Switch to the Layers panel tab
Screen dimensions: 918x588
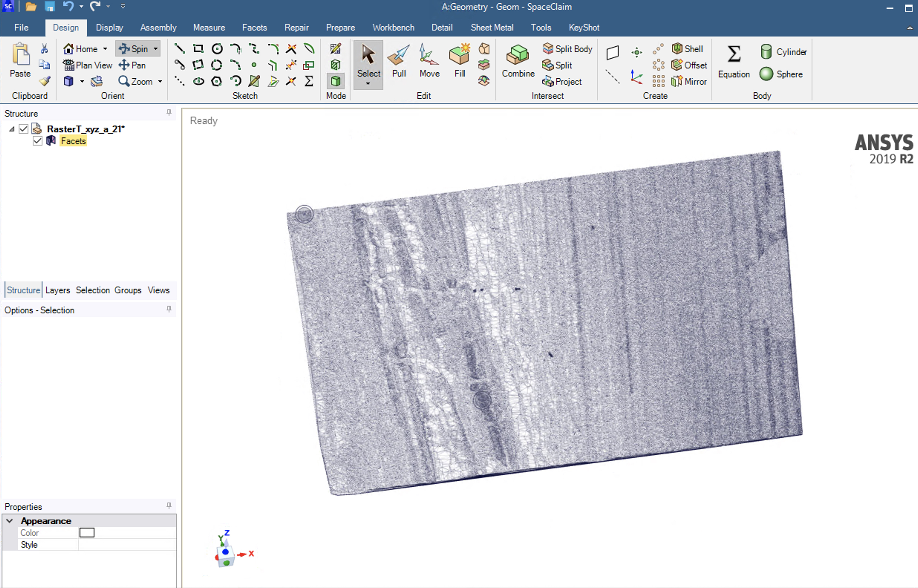(58, 290)
